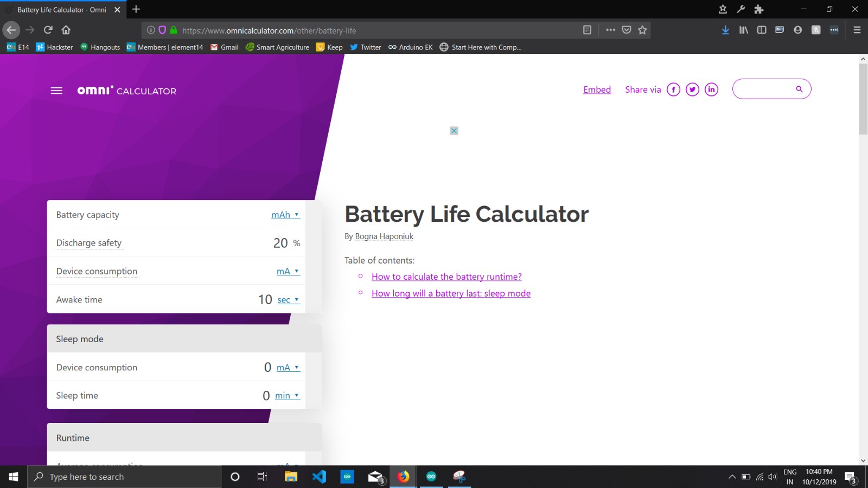This screenshot has width=868, height=488.
Task: Change Battery capacity unit mAh dropdown
Action: 285,215
